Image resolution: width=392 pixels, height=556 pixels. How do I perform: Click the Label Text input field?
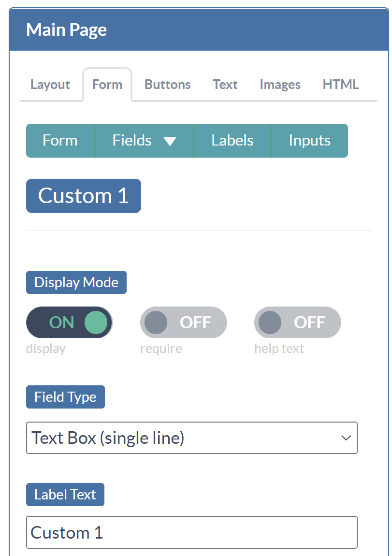click(192, 532)
